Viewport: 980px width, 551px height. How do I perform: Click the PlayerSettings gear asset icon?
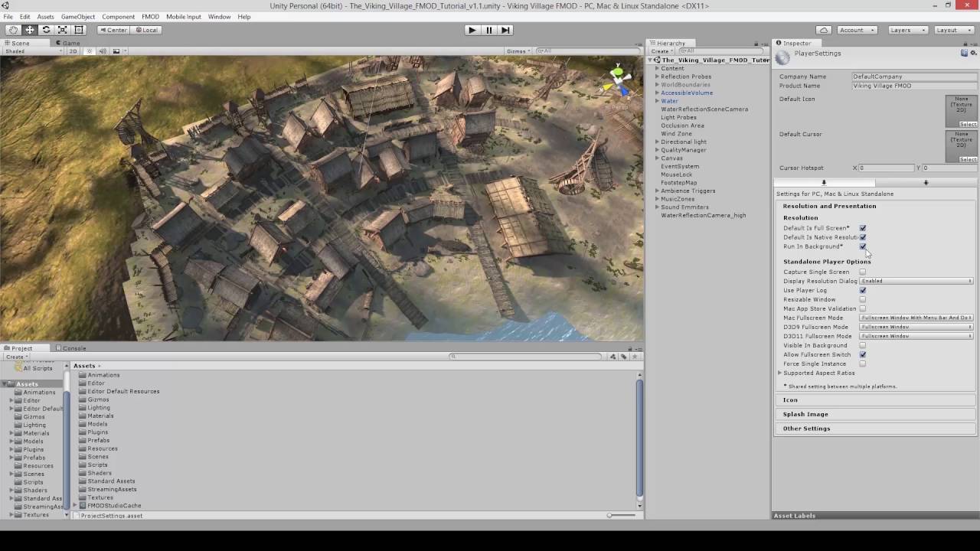coord(782,58)
